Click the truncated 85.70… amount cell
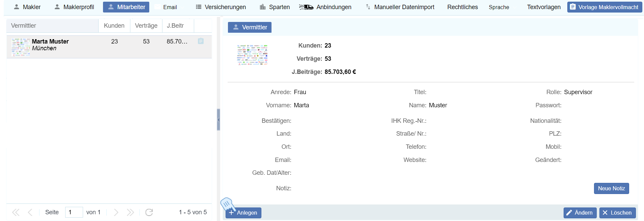This screenshot has width=644, height=221. point(177,42)
